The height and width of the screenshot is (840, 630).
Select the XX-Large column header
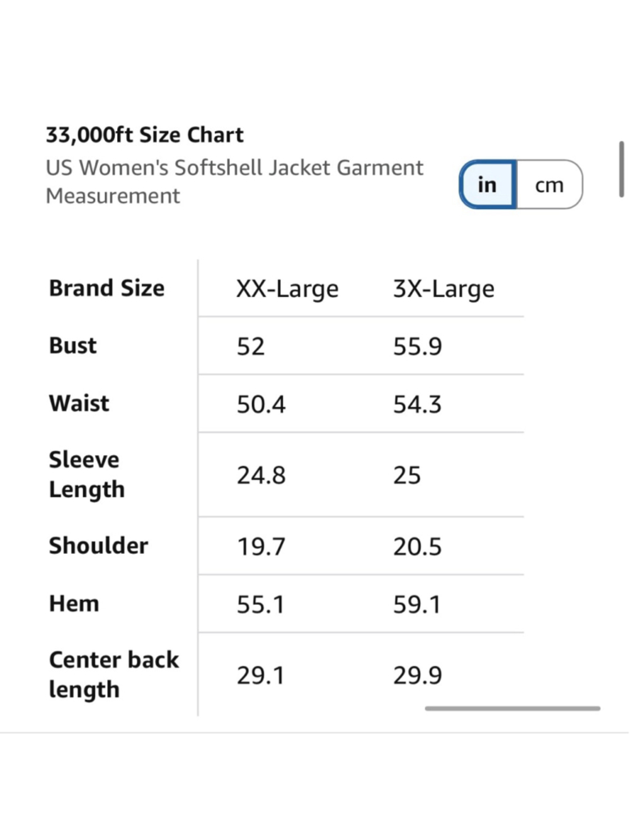pyautogui.click(x=287, y=289)
